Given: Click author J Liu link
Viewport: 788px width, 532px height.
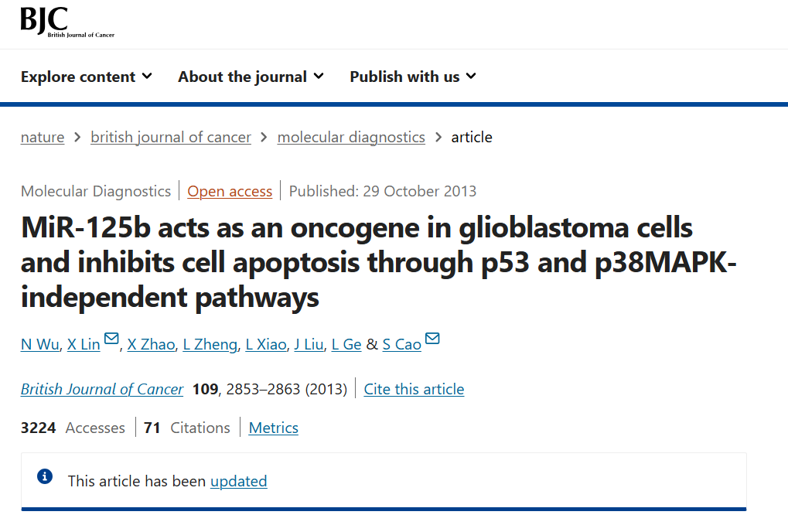Looking at the screenshot, I should tap(309, 345).
